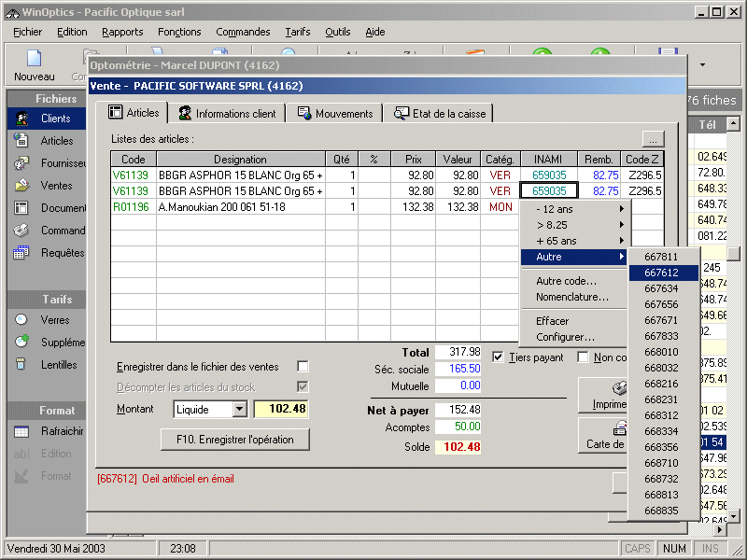Open Verres in the Tarifs section
Viewport: 747px width, 560px height.
click(54, 320)
